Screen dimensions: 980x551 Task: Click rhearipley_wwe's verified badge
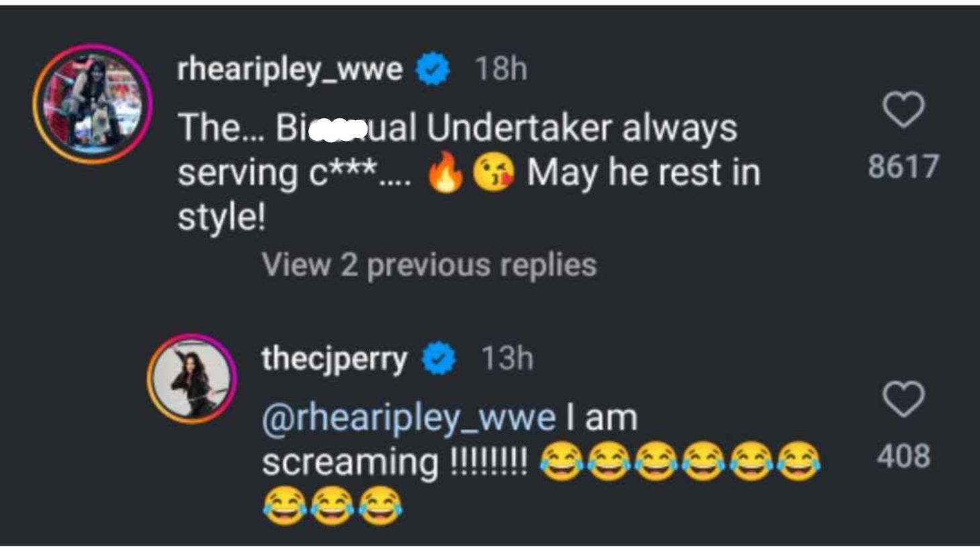point(432,67)
